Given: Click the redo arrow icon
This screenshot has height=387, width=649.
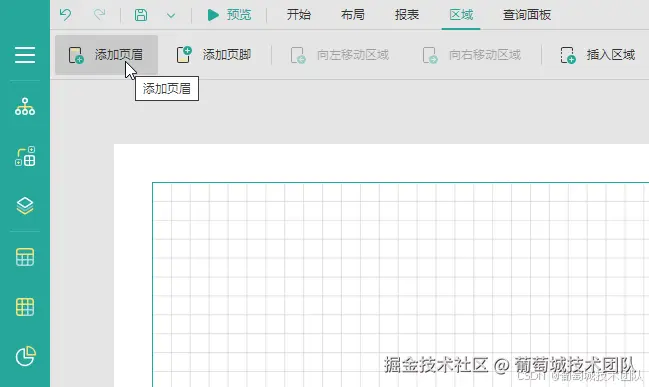Looking at the screenshot, I should pyautogui.click(x=99, y=15).
